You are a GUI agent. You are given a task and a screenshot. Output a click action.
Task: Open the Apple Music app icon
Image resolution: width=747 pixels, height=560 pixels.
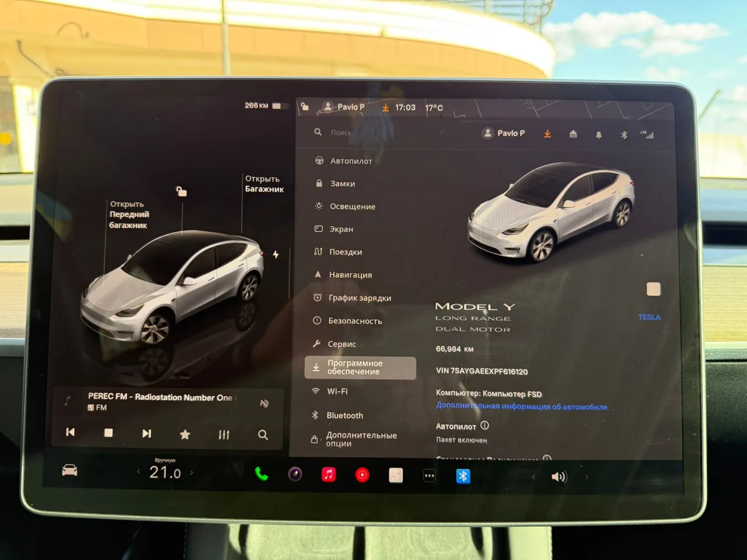pyautogui.click(x=329, y=475)
